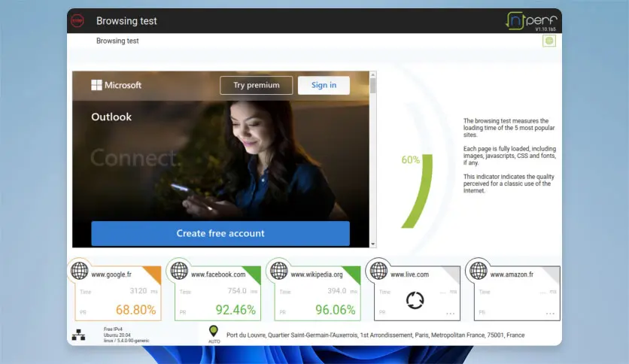629x364 pixels.
Task: Click the 754.0 ms time value
Action: (242, 291)
